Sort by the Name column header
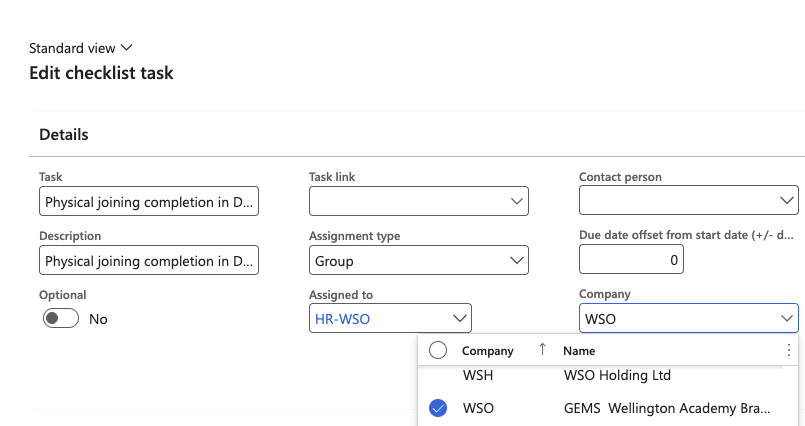The image size is (805, 426). (x=579, y=351)
